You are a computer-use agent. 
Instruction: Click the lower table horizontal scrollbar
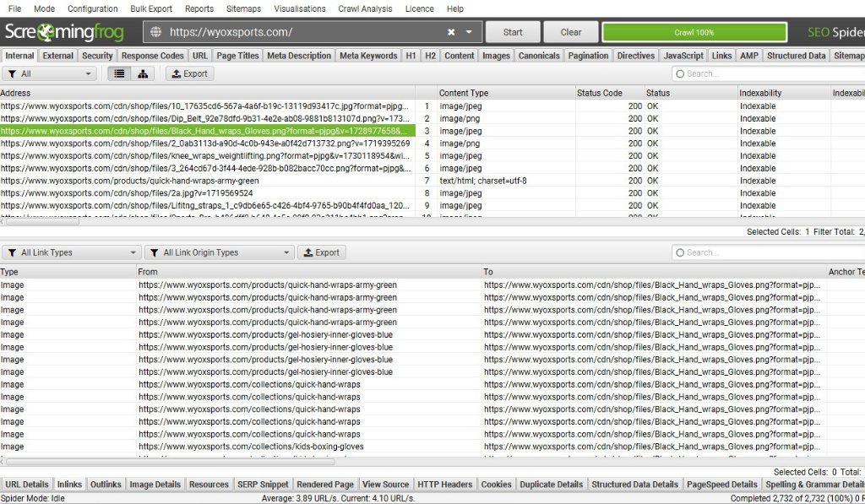(x=170, y=462)
